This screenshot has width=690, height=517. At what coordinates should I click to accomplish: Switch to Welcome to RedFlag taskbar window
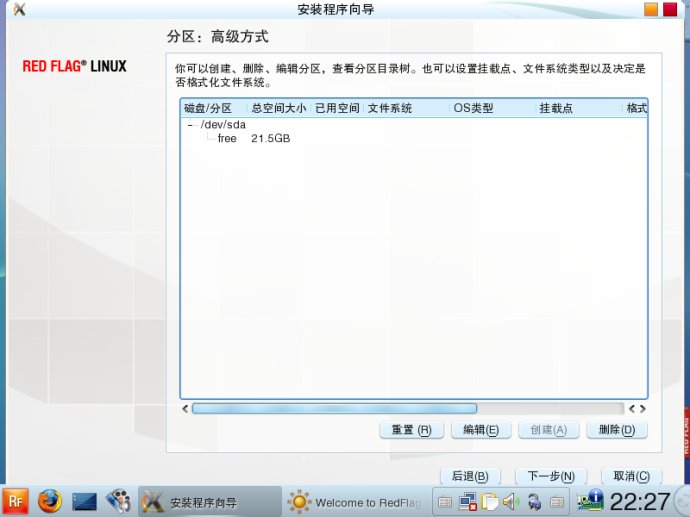click(x=355, y=502)
